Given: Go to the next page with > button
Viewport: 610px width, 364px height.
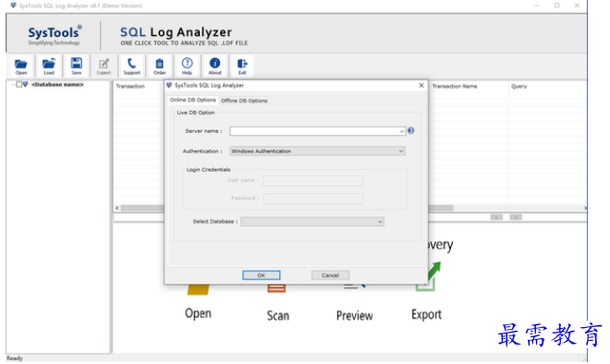Looking at the screenshot, I should click(516, 217).
